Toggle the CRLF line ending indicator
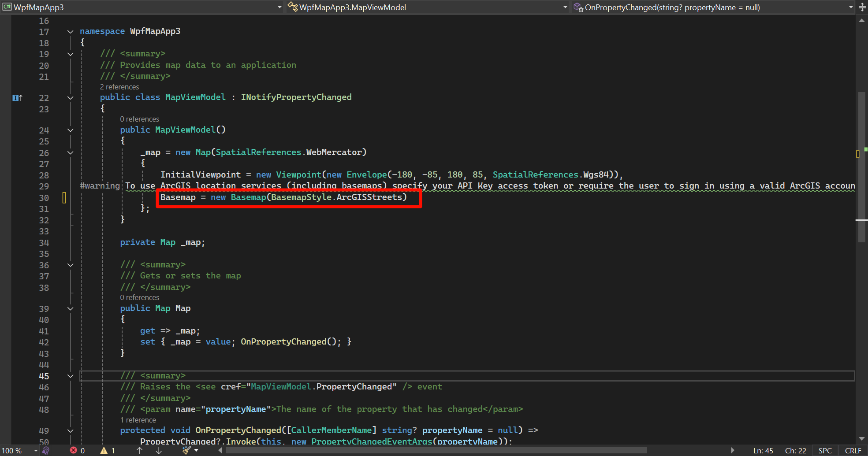 coord(853,451)
